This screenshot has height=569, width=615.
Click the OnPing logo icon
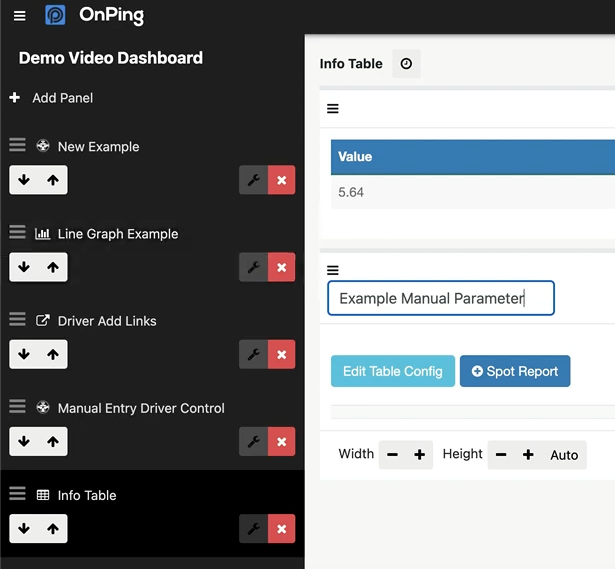pos(55,15)
